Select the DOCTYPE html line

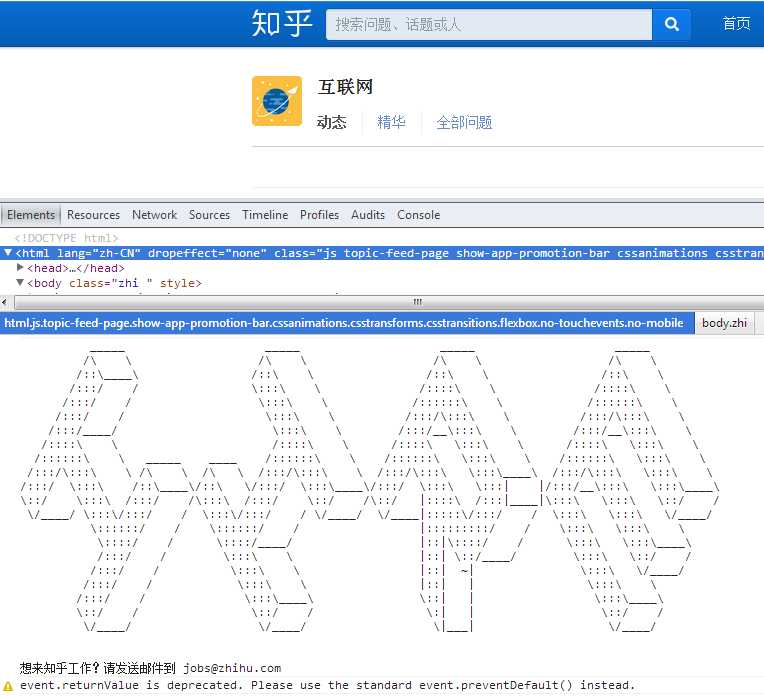[x=66, y=238]
